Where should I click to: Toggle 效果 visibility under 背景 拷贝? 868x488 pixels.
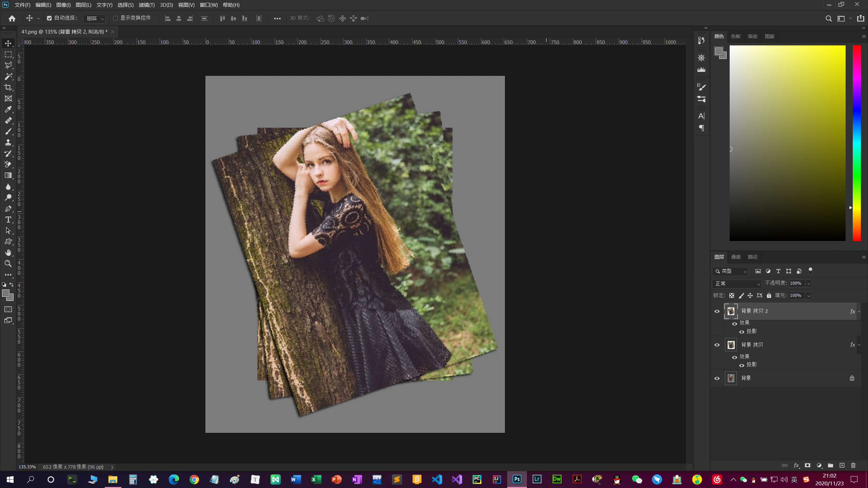(734, 357)
